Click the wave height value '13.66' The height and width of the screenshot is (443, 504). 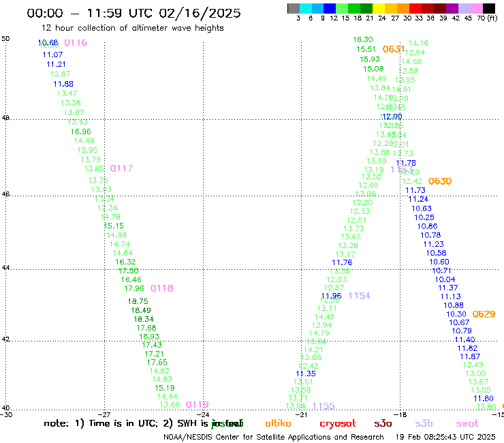coord(170,405)
